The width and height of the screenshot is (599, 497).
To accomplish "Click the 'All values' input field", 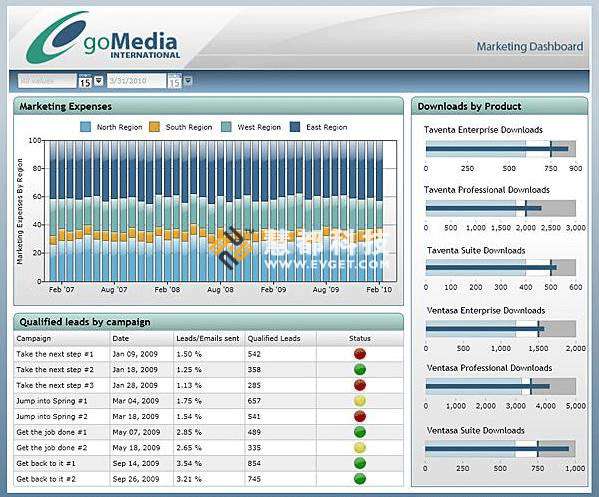I will pyautogui.click(x=47, y=81).
